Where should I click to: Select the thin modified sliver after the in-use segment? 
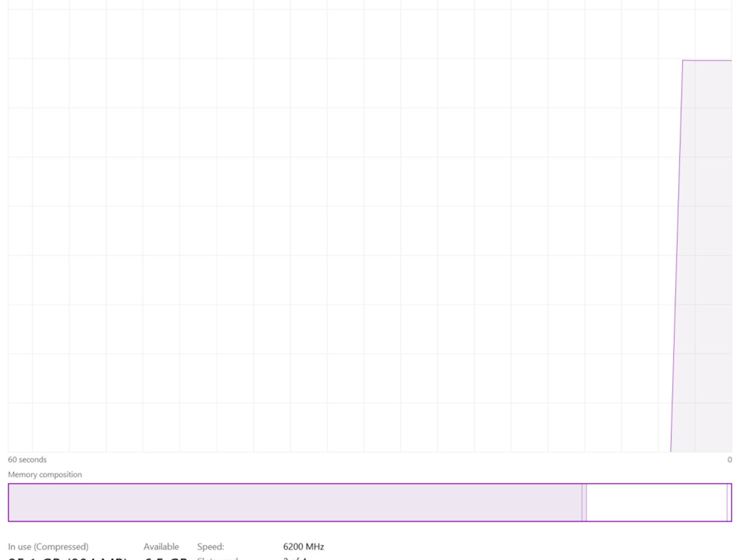coord(584,502)
